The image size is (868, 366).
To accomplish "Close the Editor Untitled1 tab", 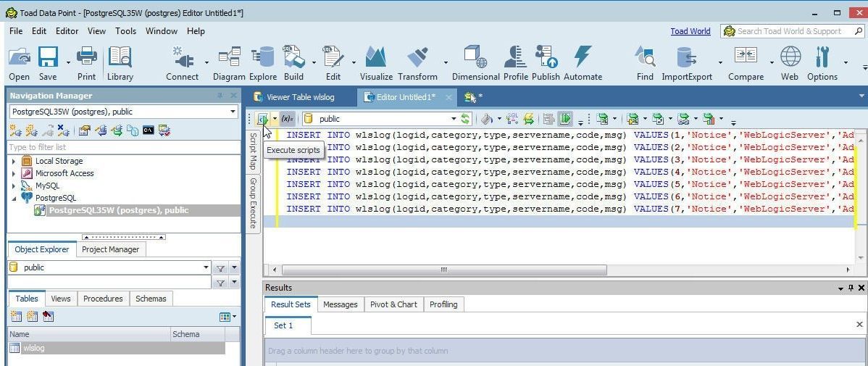I will pos(448,97).
